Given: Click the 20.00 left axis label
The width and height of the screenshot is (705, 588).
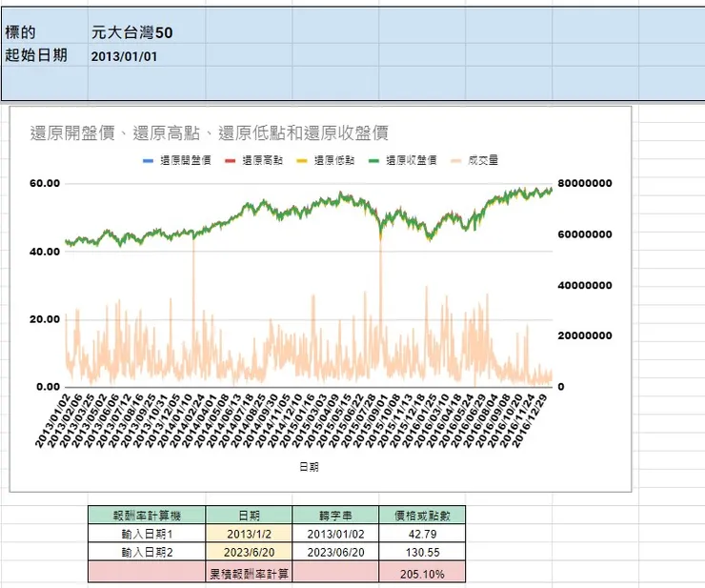Looking at the screenshot, I should coord(45,319).
